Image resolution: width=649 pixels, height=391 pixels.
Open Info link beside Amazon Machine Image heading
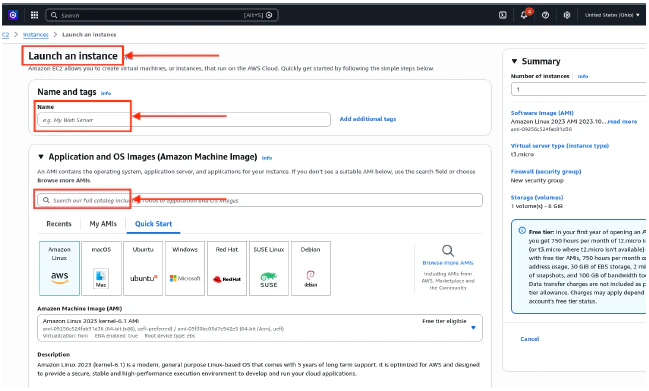pos(267,158)
